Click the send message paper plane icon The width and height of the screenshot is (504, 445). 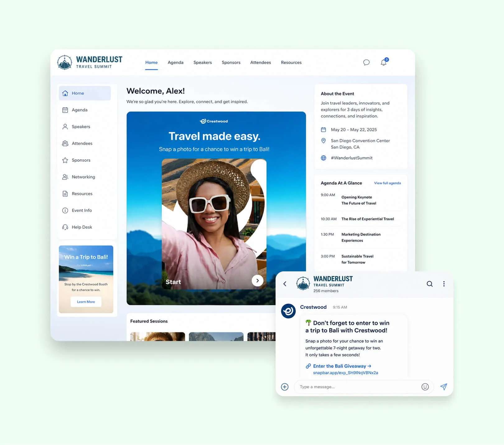[x=444, y=387]
